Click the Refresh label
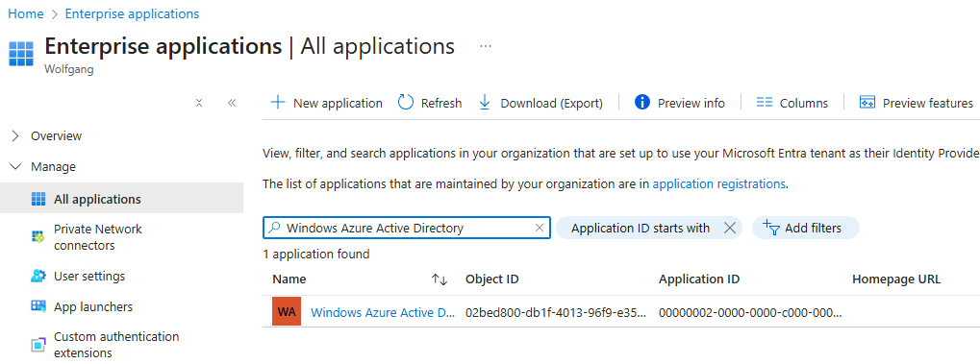Screen dimensions: 980x364 (441, 103)
